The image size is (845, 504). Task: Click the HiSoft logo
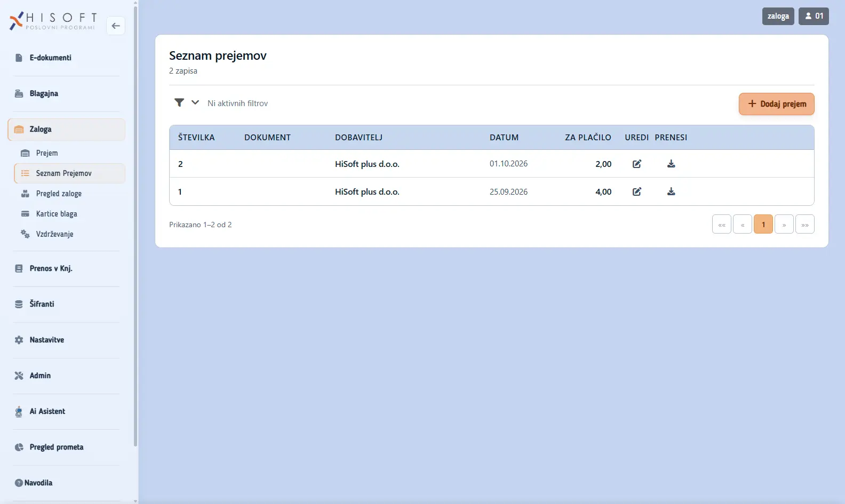[53, 21]
